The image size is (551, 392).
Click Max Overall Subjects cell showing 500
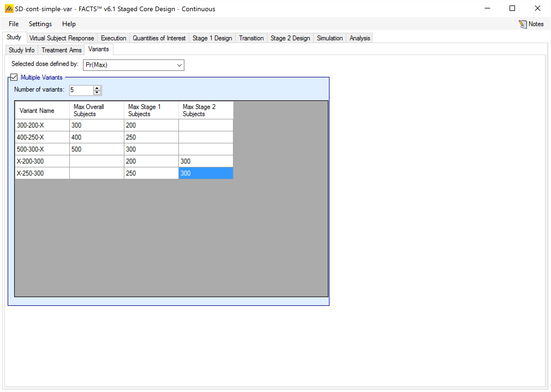tap(97, 149)
